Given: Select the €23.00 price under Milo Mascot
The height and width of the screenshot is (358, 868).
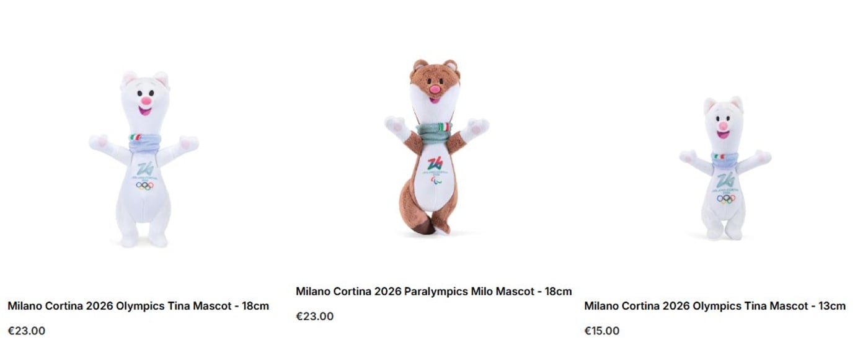Looking at the screenshot, I should [x=315, y=316].
